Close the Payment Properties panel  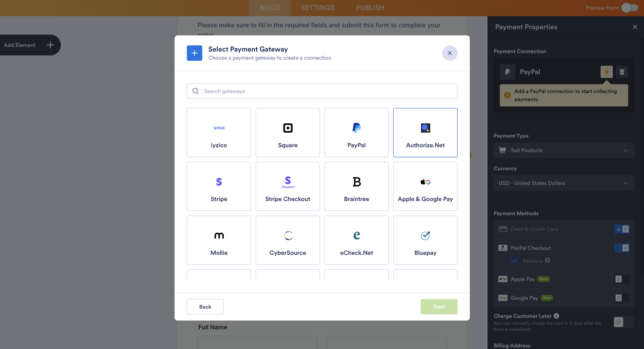(635, 27)
